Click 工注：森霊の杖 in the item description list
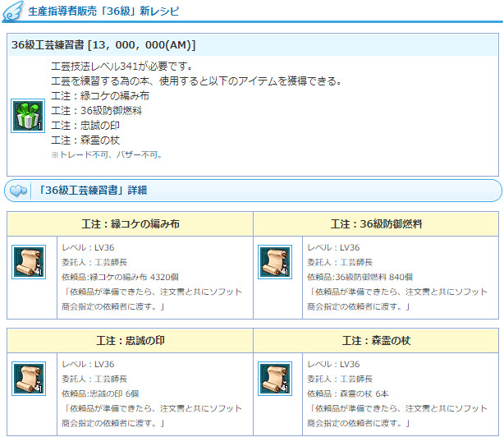This screenshot has height=437, width=504. click(x=85, y=140)
